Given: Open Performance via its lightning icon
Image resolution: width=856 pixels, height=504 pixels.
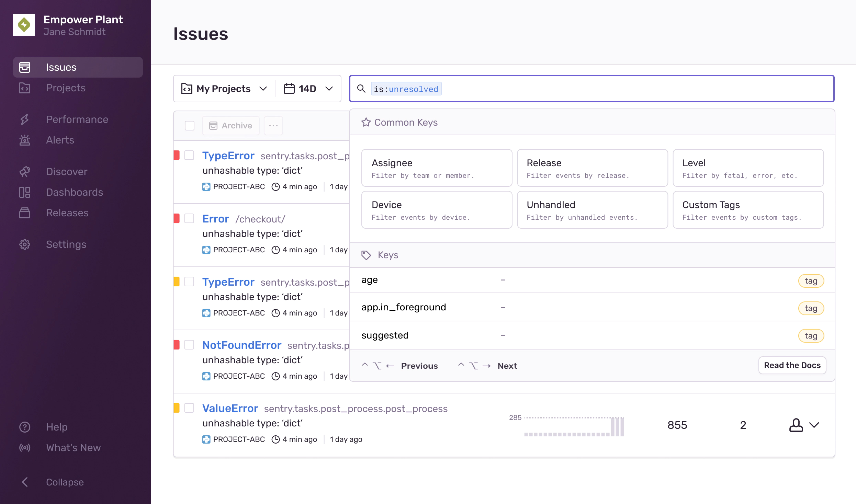Looking at the screenshot, I should [x=25, y=119].
